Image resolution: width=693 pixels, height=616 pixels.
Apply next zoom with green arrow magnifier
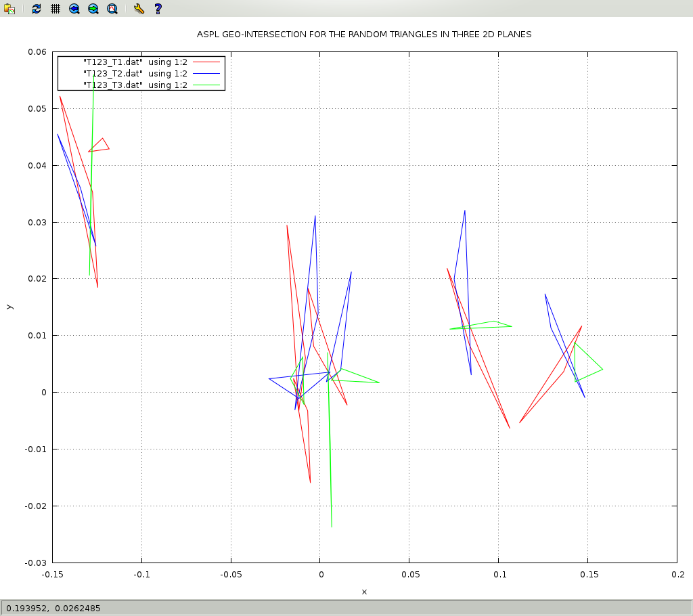[93, 9]
